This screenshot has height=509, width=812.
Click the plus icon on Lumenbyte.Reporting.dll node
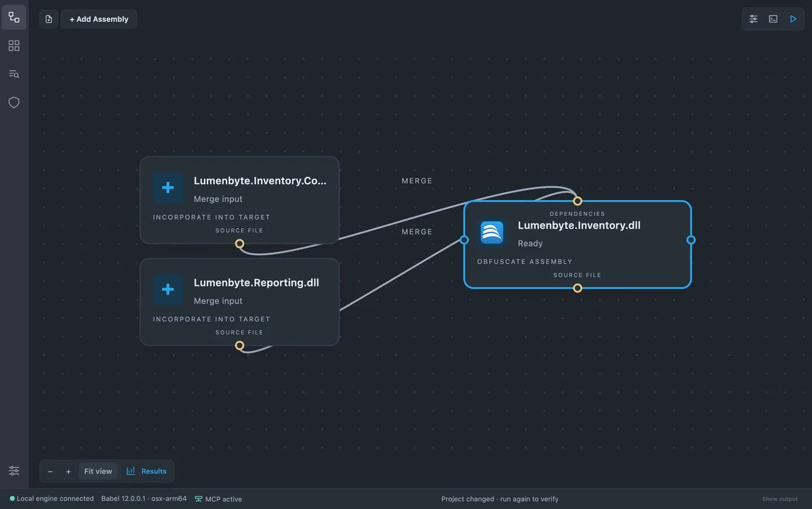pos(168,290)
